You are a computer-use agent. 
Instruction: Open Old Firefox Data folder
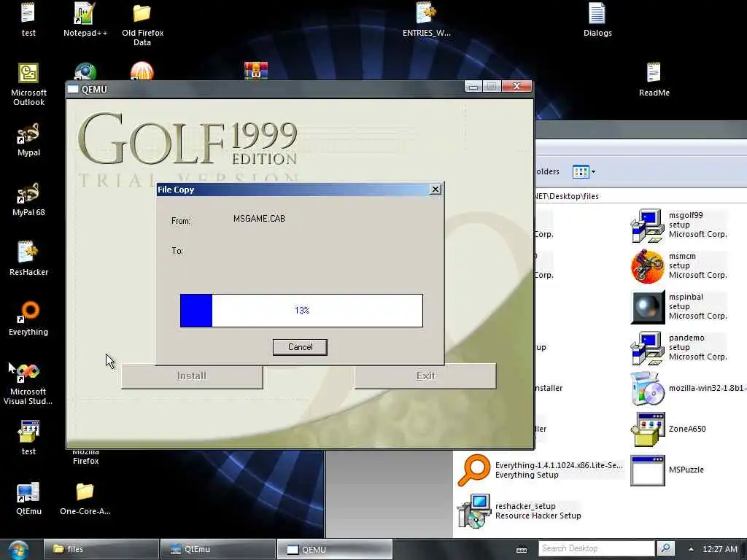142,24
